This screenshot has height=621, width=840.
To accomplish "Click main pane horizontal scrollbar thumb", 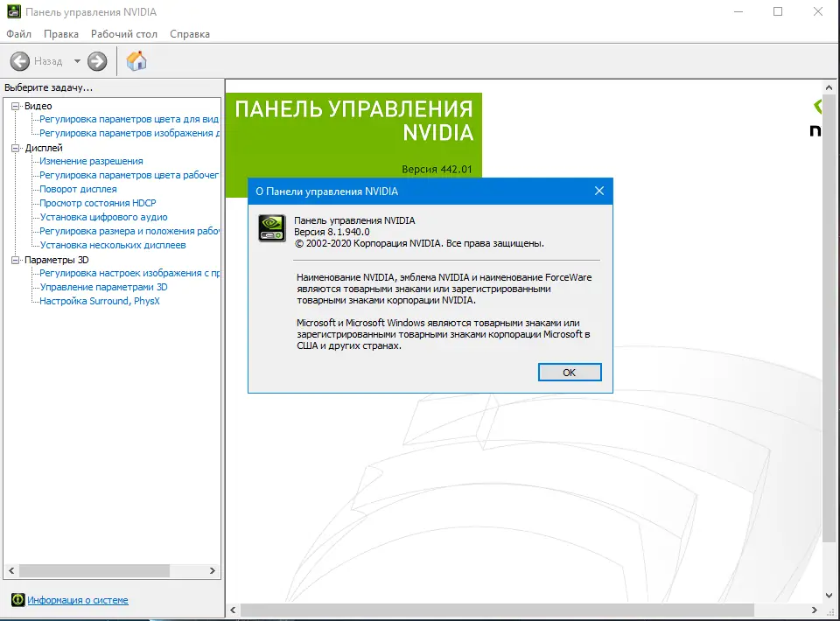I will tap(497, 610).
